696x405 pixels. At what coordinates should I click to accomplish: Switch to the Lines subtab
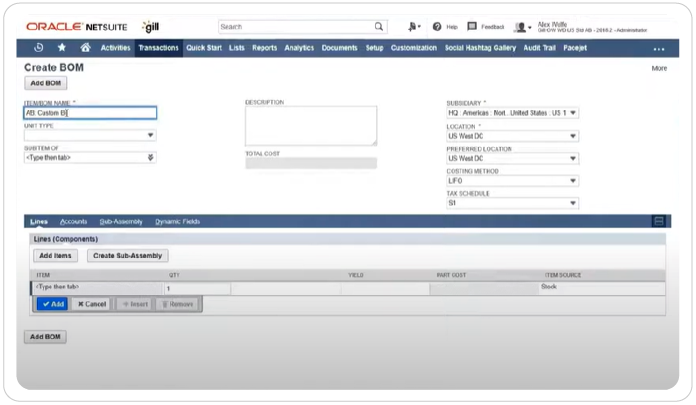tap(39, 222)
